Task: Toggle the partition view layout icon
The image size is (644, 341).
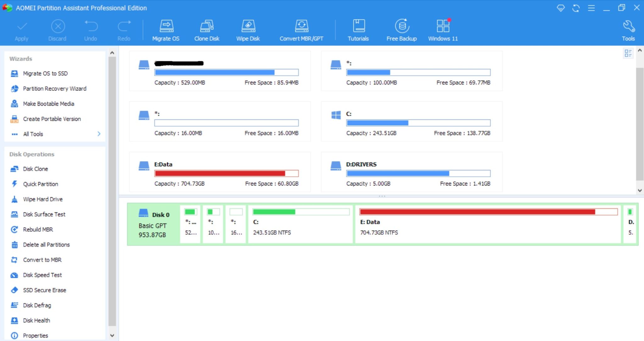Action: (x=628, y=53)
